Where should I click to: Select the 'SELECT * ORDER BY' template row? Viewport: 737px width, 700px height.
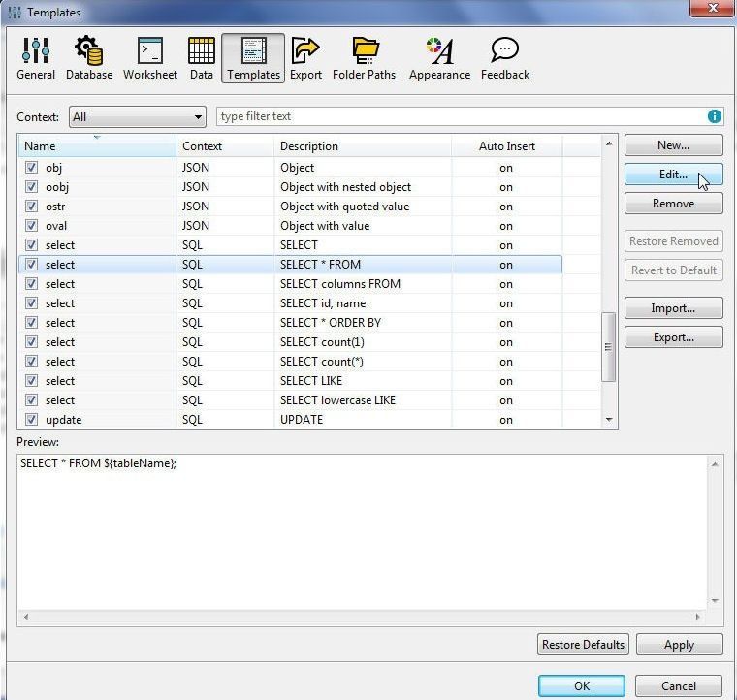(x=290, y=323)
